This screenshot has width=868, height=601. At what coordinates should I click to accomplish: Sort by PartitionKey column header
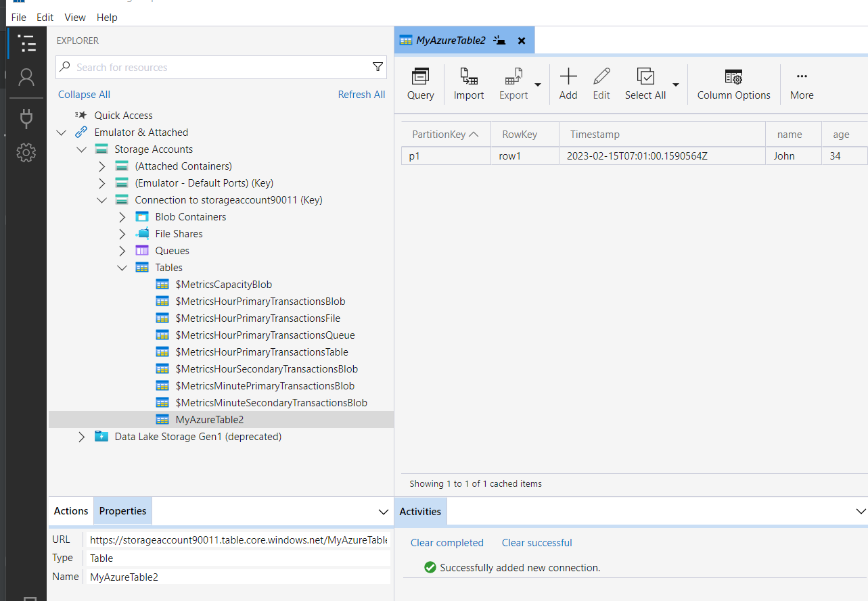[446, 135]
